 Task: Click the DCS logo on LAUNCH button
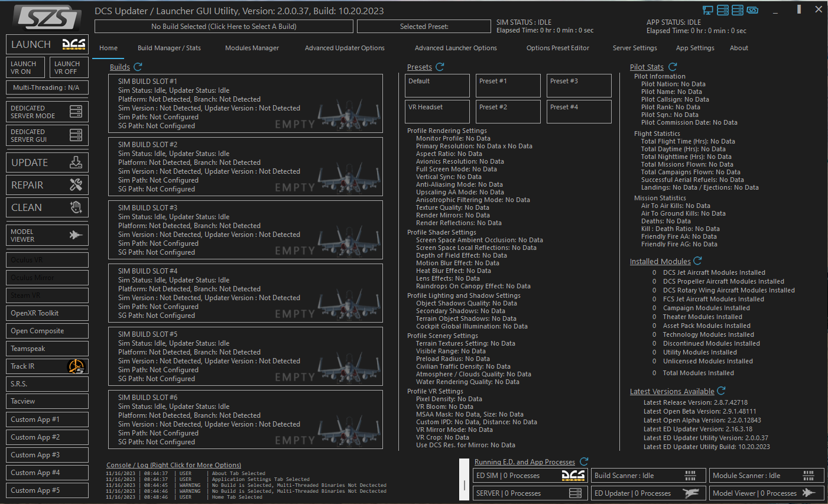click(74, 44)
